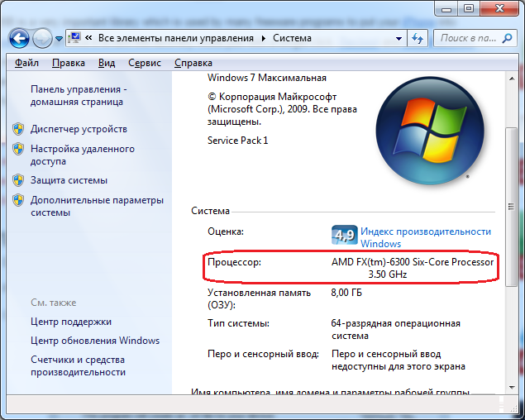525x420 pixels.
Task: Expand arrow after 'Все элементы панели управления'
Action: click(x=264, y=39)
